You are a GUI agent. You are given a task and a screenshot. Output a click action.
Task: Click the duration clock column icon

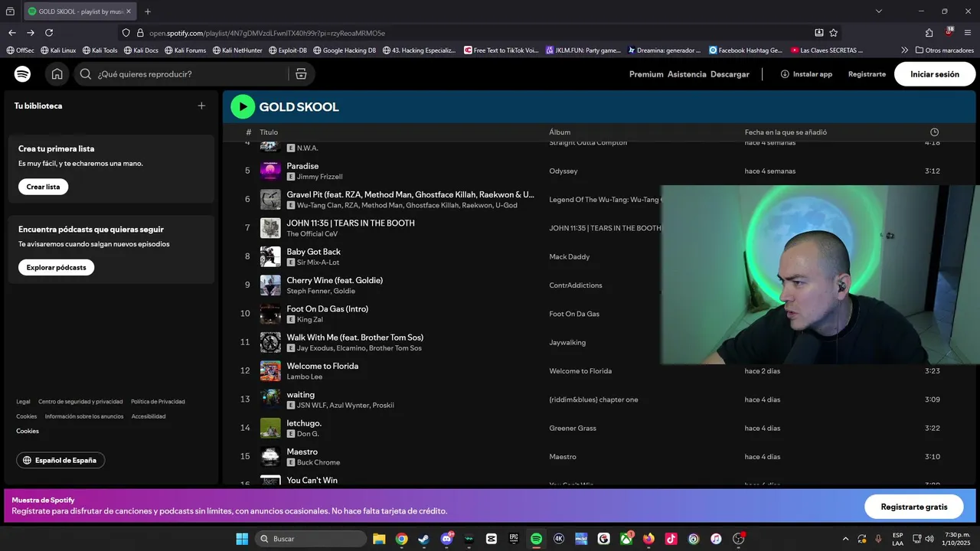click(x=934, y=132)
